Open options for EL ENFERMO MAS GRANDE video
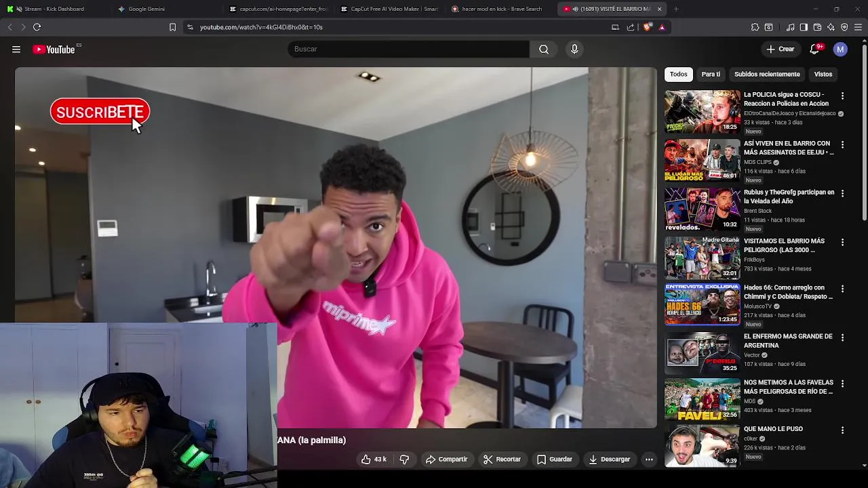This screenshot has width=868, height=488. (x=842, y=338)
